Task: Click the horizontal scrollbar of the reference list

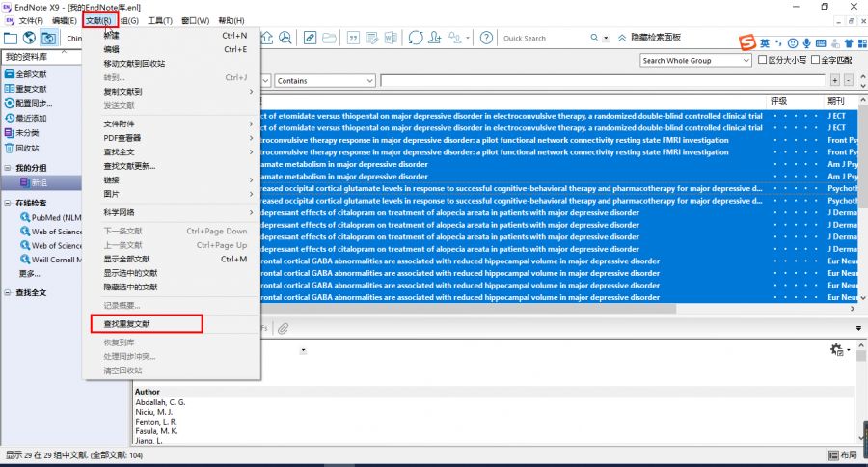Action: 468,309
